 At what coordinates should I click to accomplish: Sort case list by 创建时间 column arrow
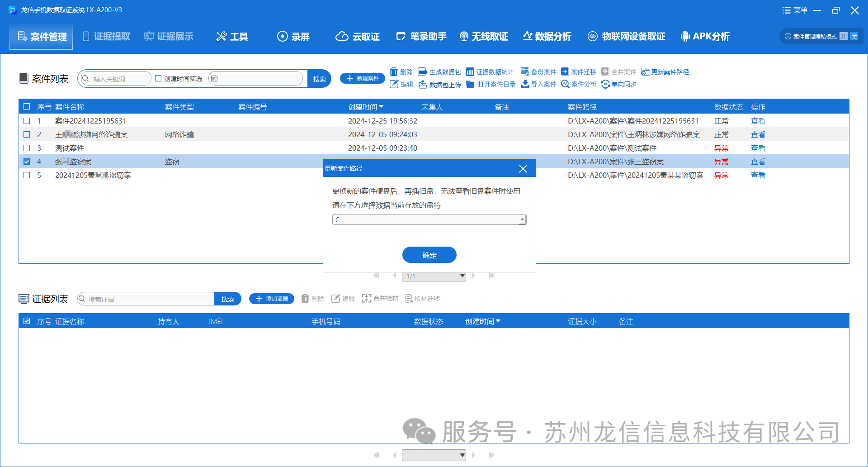coord(381,107)
